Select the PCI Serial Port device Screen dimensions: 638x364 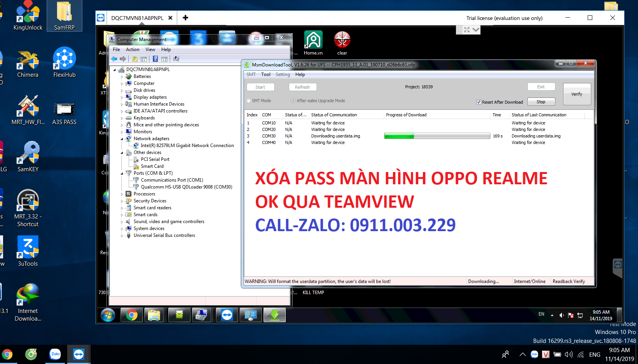[155, 159]
